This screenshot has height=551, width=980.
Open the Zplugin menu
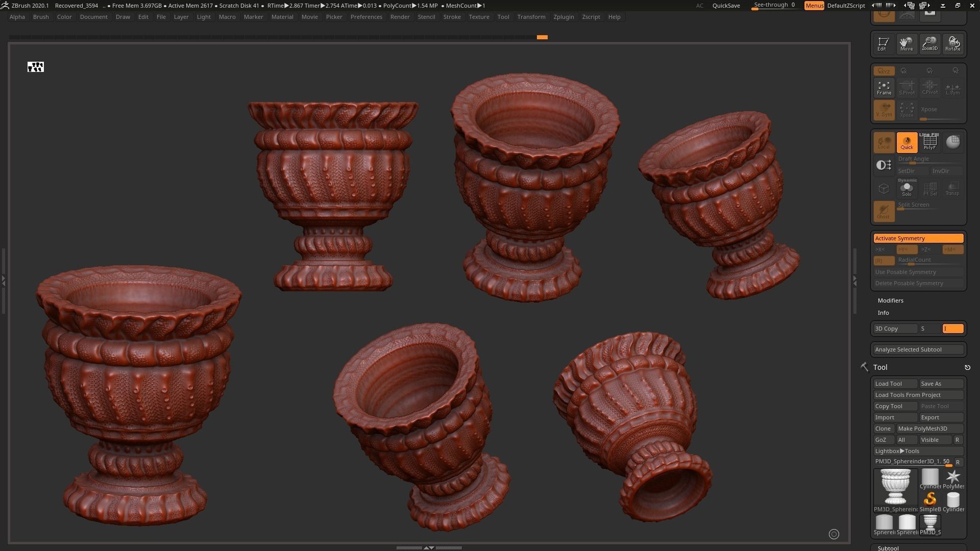click(x=563, y=17)
